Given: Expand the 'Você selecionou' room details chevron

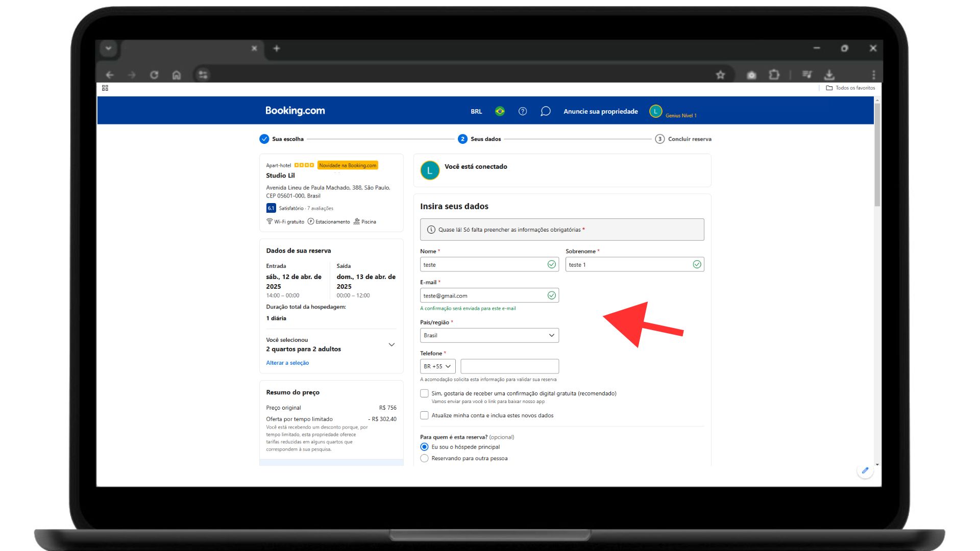Looking at the screenshot, I should (x=391, y=344).
